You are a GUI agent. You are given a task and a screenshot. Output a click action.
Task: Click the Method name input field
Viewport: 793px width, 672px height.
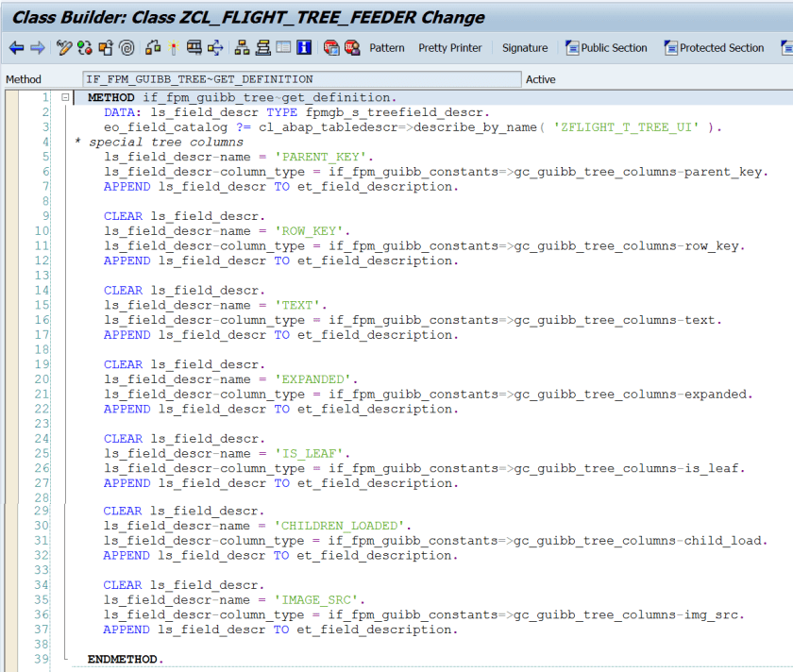click(301, 79)
